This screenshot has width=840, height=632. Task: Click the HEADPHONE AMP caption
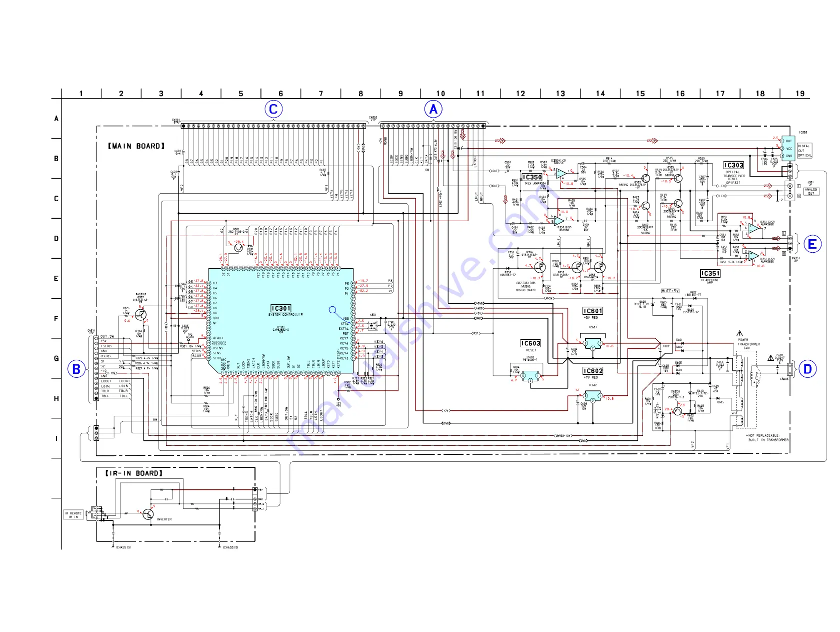click(710, 281)
